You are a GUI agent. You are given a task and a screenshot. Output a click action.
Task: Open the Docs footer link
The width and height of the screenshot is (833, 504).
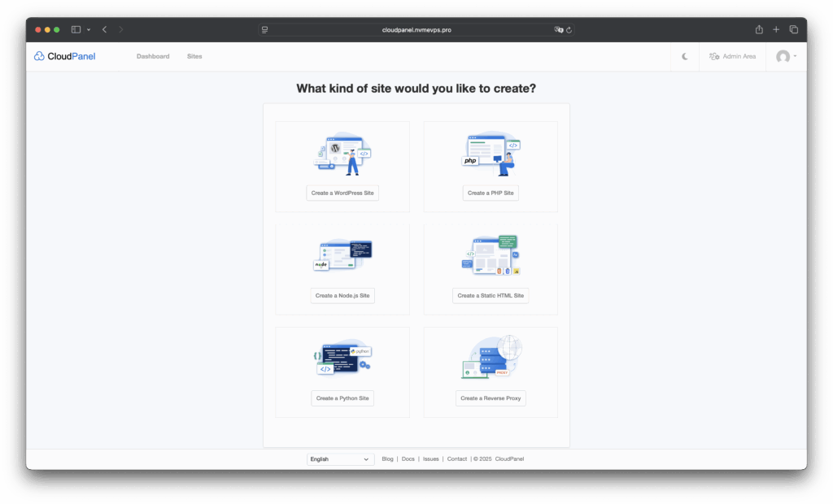click(408, 459)
